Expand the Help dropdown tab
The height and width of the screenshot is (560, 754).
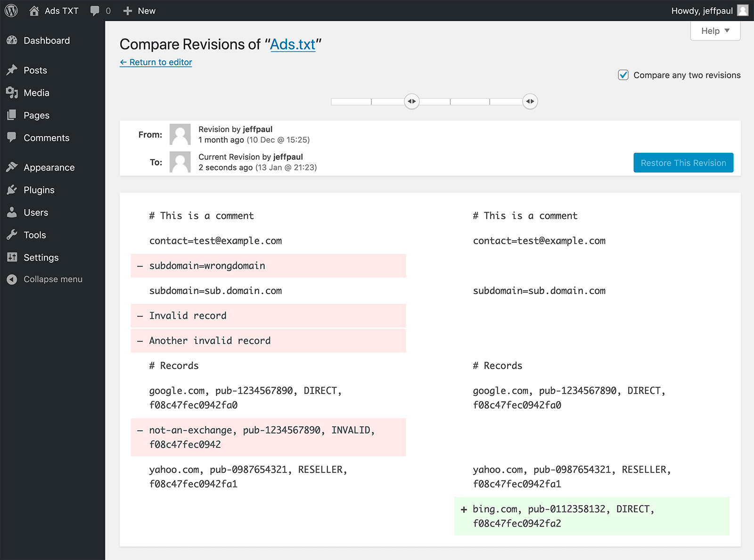715,31
